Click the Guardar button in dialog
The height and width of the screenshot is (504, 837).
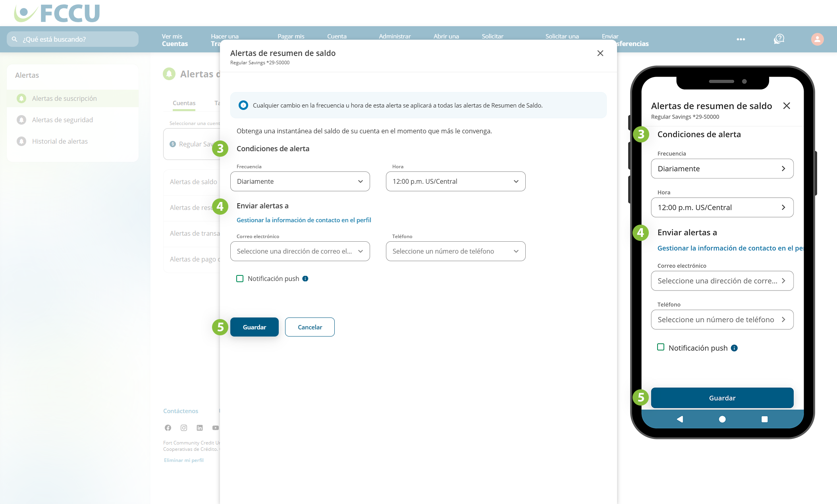254,327
